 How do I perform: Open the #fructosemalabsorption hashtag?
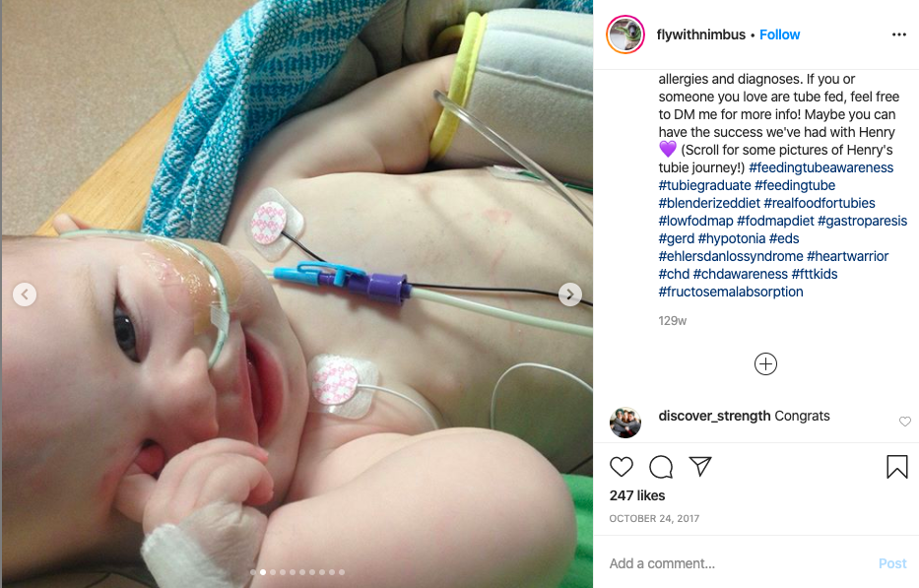(x=730, y=292)
